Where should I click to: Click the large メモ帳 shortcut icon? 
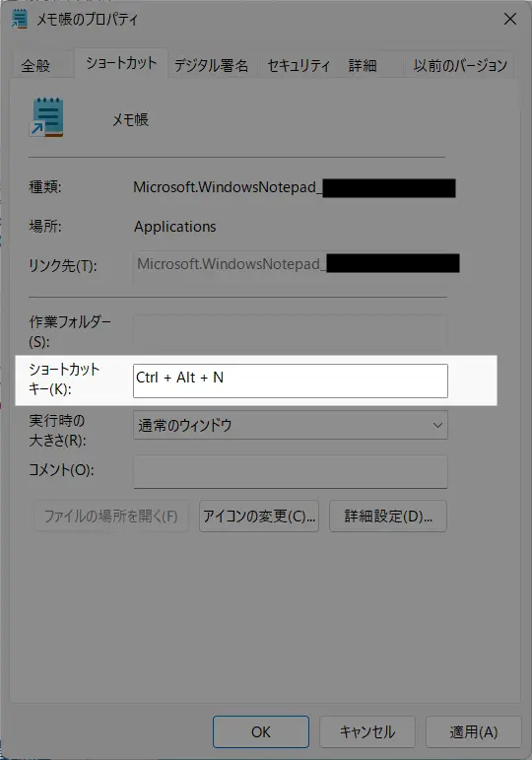click(x=46, y=117)
